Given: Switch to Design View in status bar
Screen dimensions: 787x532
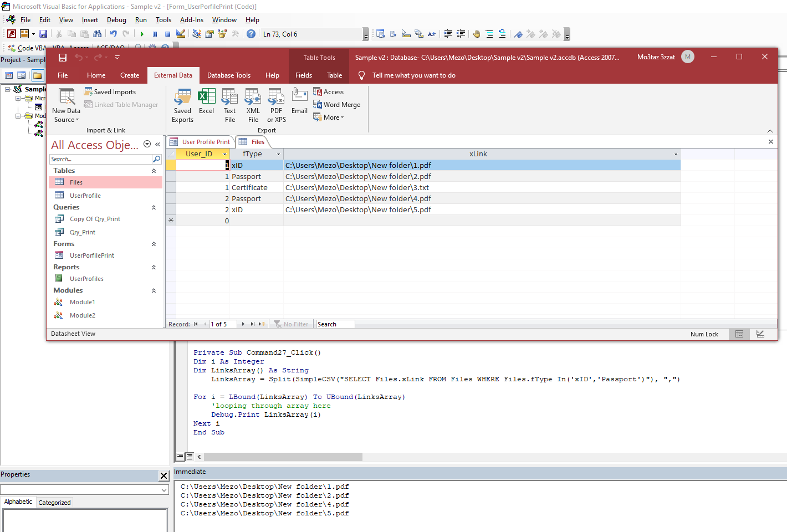Looking at the screenshot, I should (760, 334).
